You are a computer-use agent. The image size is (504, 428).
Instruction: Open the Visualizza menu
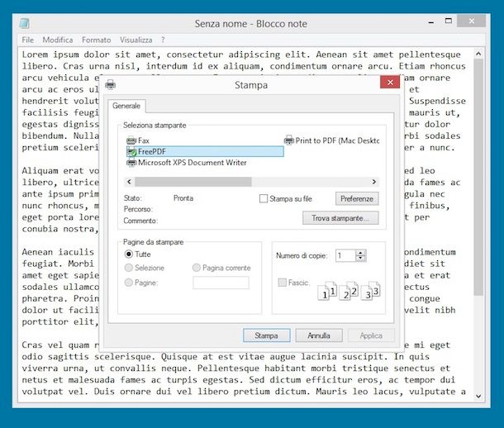pos(136,40)
